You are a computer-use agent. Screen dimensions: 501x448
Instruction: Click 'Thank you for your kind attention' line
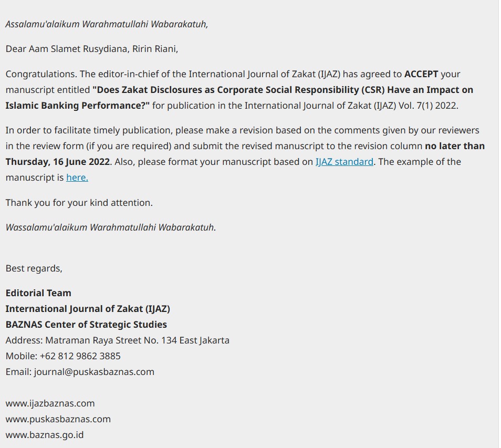pos(79,203)
